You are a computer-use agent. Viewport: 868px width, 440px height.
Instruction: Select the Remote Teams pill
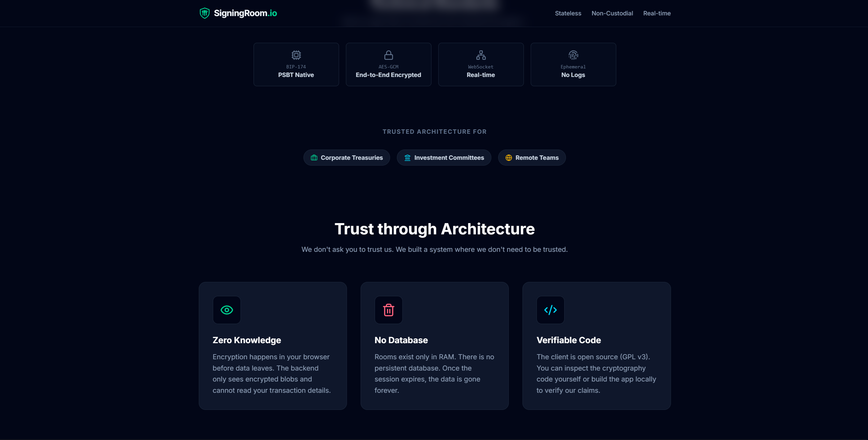pos(531,157)
